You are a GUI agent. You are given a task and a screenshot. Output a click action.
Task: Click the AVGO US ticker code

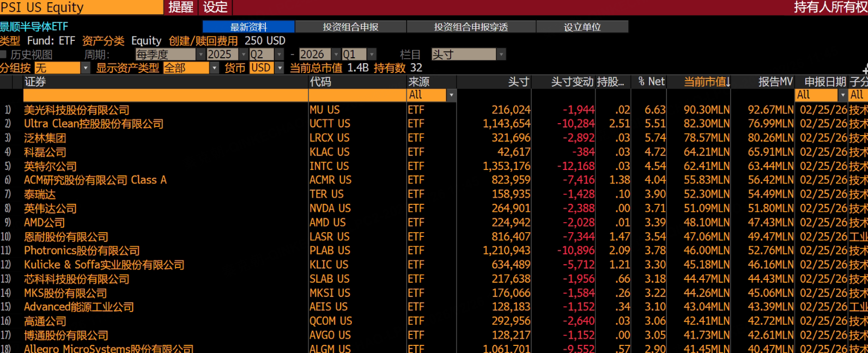click(x=330, y=336)
